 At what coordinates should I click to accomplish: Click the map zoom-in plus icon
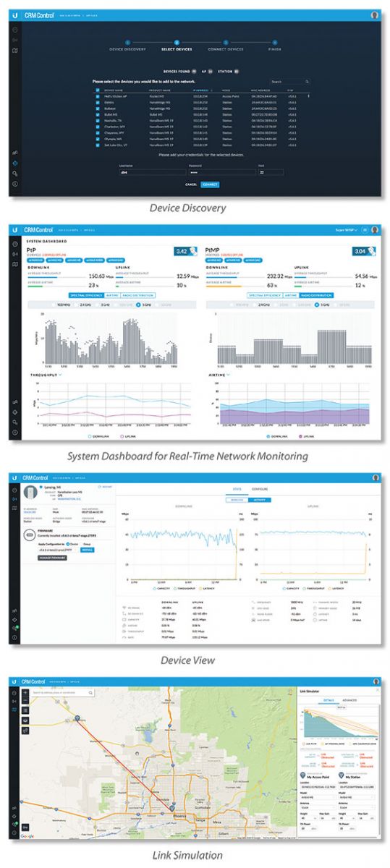[x=26, y=692]
